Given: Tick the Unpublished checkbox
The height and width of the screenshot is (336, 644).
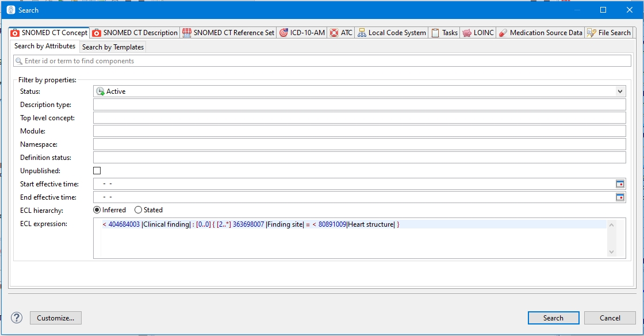Looking at the screenshot, I should pos(97,171).
